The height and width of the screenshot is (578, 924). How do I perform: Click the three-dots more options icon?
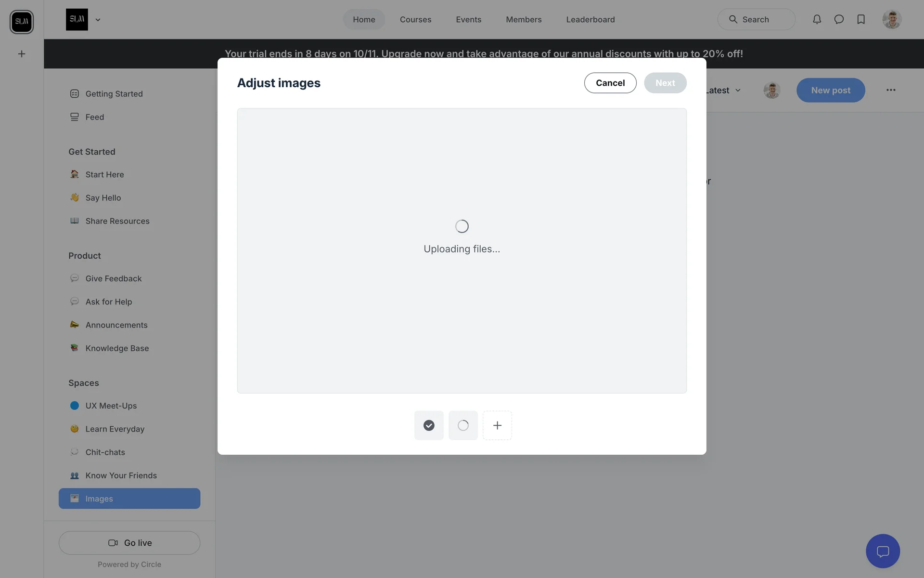click(x=891, y=90)
